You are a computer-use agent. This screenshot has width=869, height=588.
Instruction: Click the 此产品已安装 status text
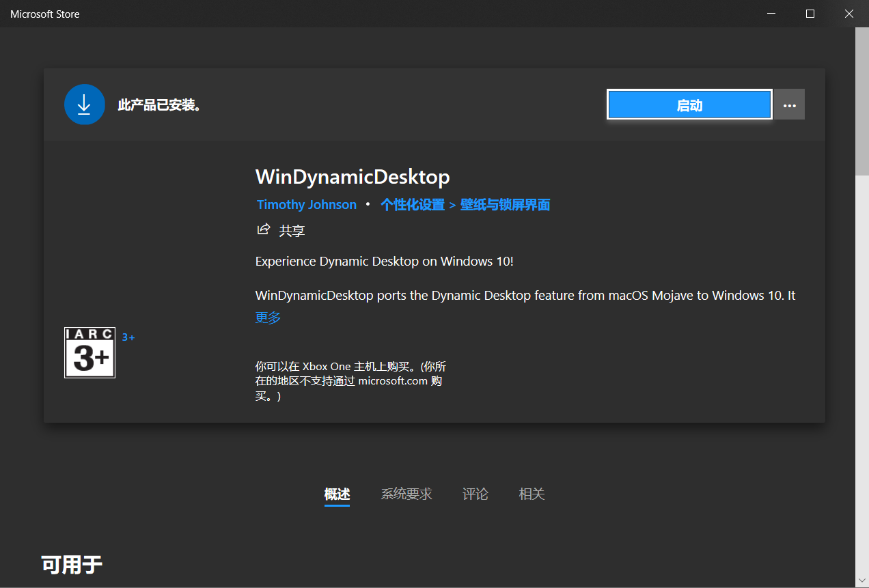pos(159,105)
